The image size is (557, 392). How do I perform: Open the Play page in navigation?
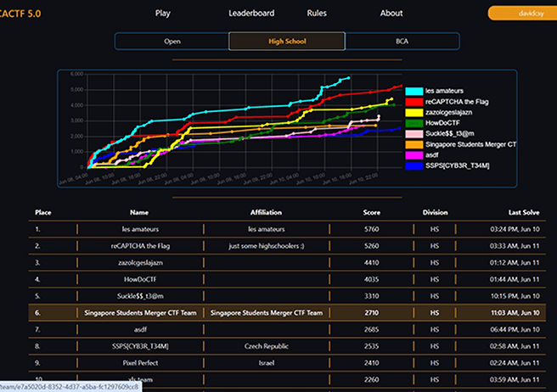(x=163, y=13)
